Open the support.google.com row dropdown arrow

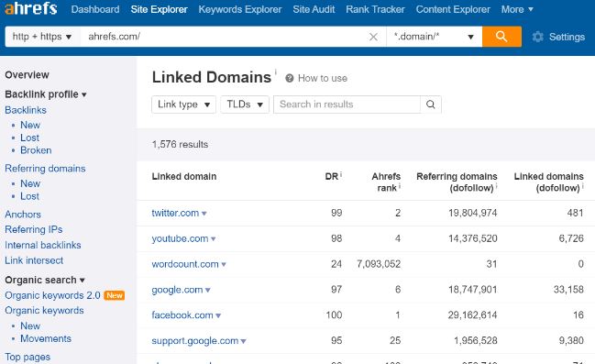pyautogui.click(x=243, y=341)
